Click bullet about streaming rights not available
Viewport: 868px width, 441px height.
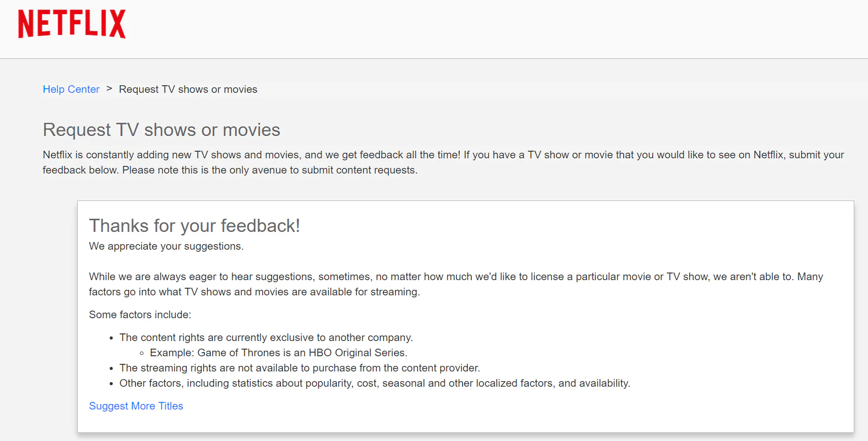point(300,368)
